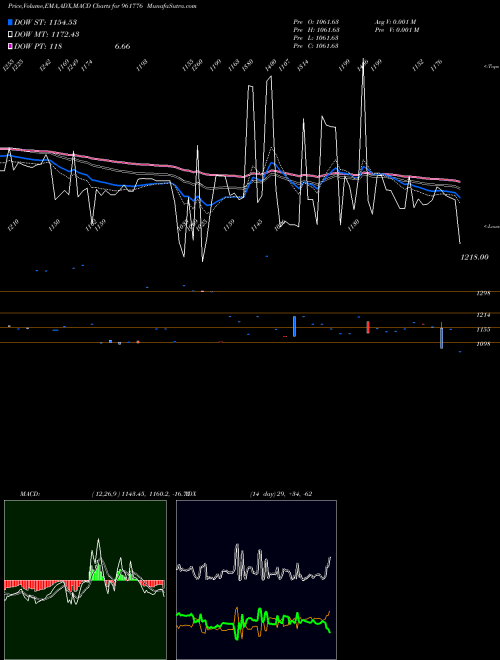
Task: Select the 'DOW PT: 118' legend label
Action: (x=38, y=46)
